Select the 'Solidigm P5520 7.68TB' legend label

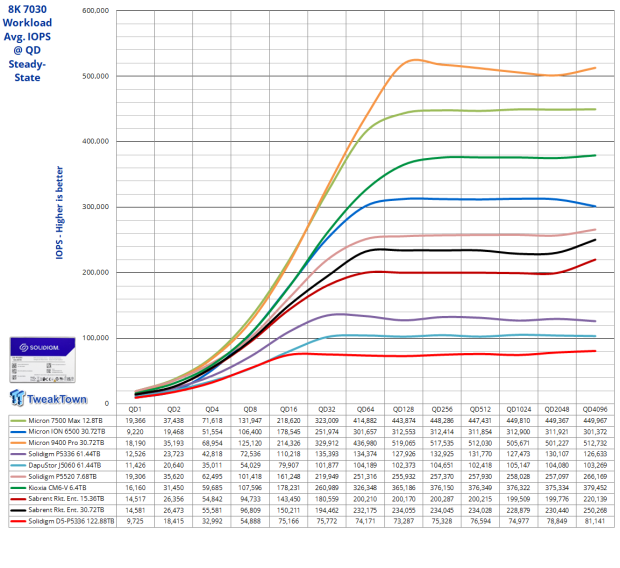[x=62, y=476]
